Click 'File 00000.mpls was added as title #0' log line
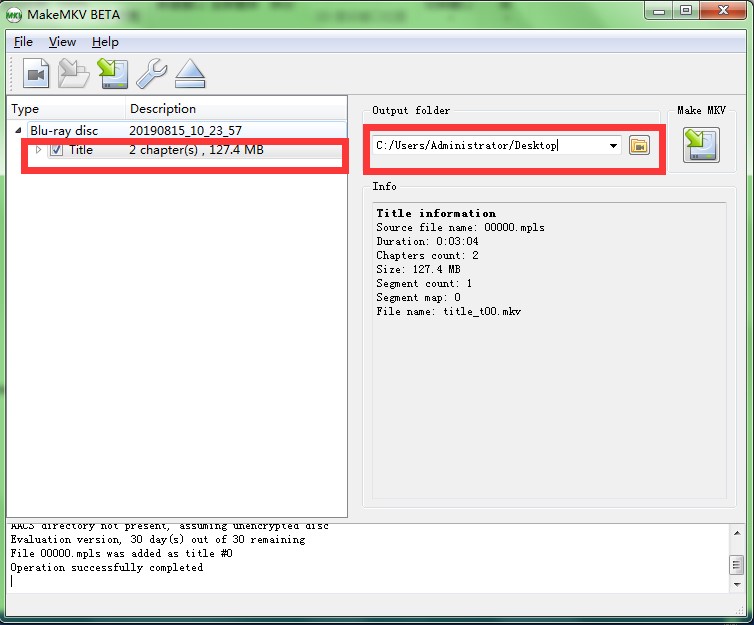This screenshot has width=754, height=625. [122, 554]
